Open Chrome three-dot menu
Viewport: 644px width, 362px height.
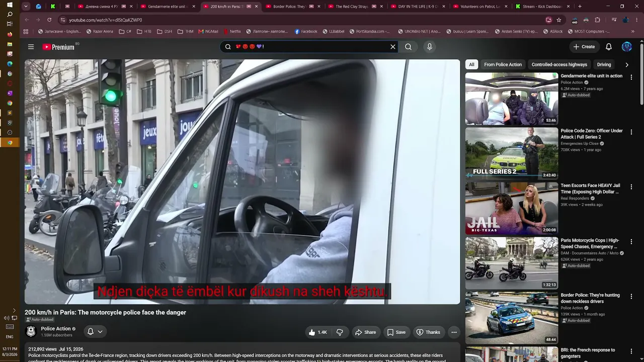pos(636,20)
